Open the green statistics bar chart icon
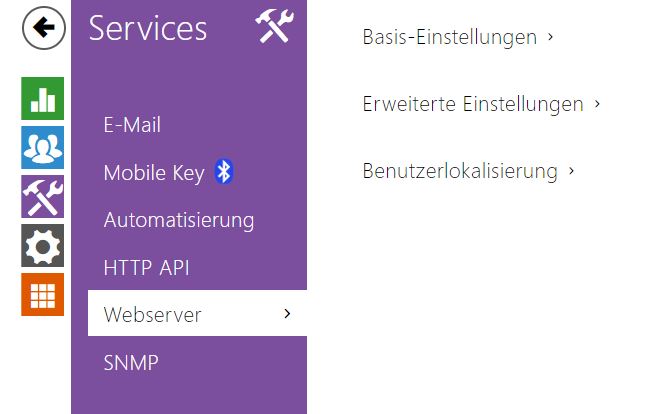Image resolution: width=645 pixels, height=414 pixels. pos(43,98)
